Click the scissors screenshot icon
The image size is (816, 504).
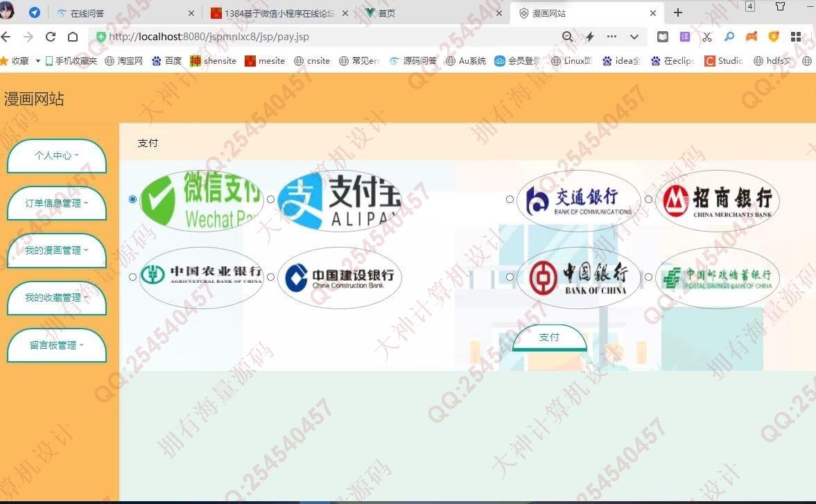(x=706, y=37)
